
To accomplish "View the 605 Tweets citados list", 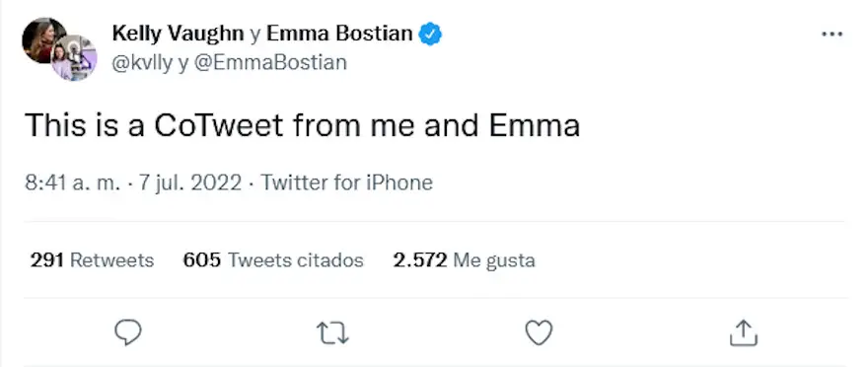I will pyautogui.click(x=273, y=260).
